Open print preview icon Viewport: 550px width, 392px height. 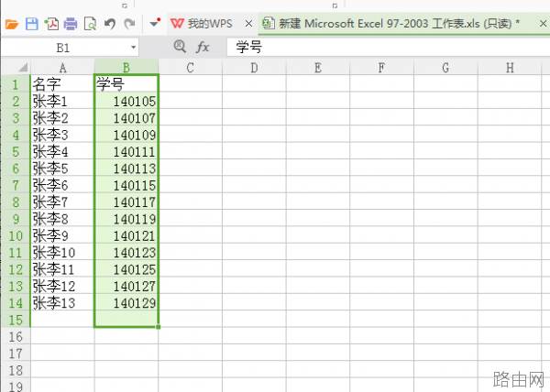coord(90,24)
